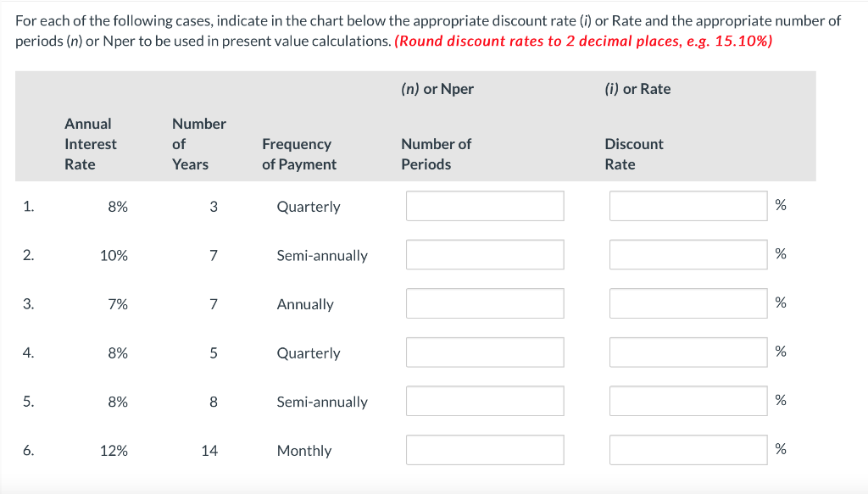Viewport: 868px width, 494px height.
Task: Click Number of Periods field for row 1
Action: tap(485, 206)
